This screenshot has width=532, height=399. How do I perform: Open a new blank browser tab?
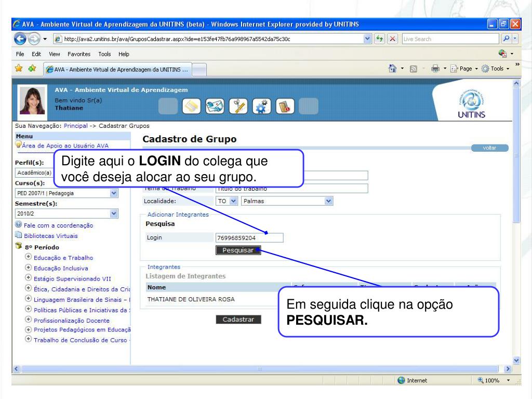[x=199, y=70]
